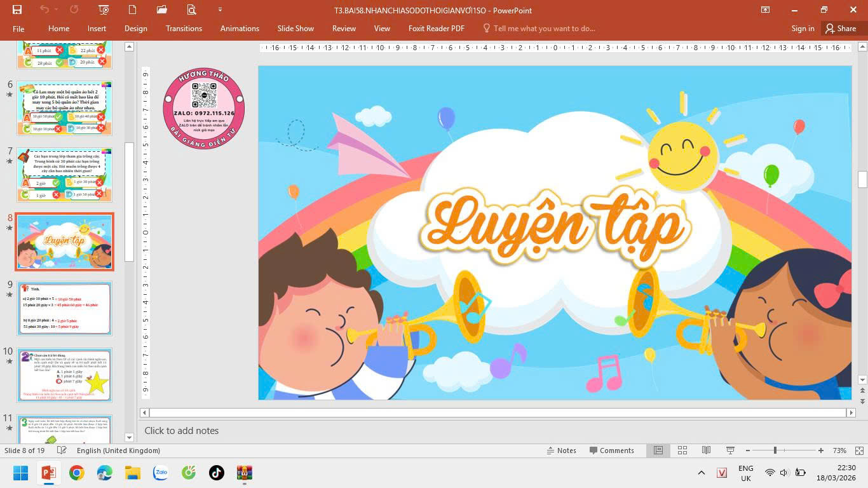Image resolution: width=868 pixels, height=488 pixels.
Task: Start Slide Show from status bar icon
Action: [x=730, y=451]
